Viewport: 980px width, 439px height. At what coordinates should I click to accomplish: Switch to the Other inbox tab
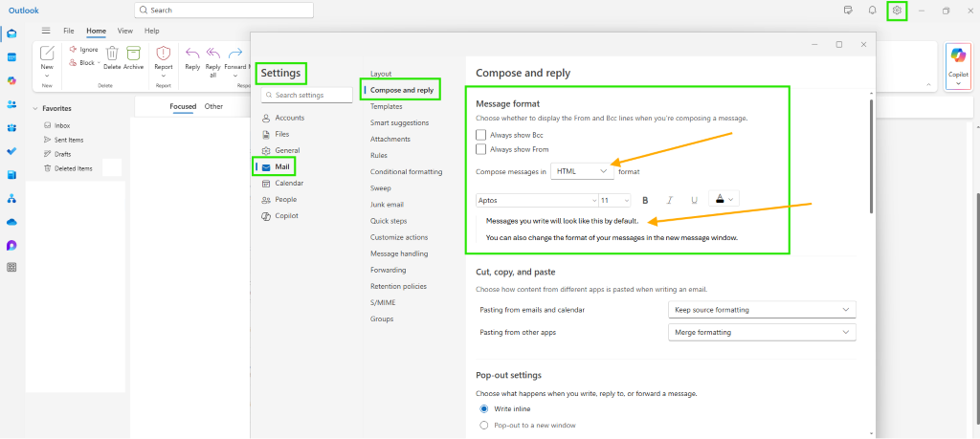tap(213, 107)
